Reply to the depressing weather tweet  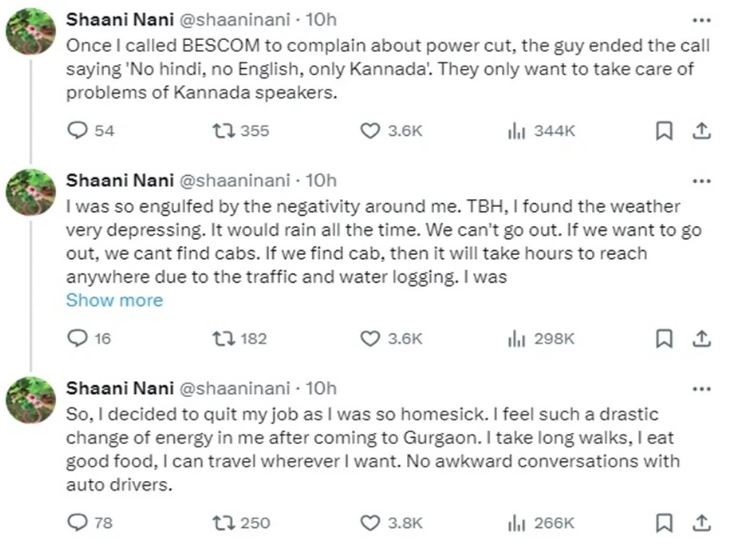coord(76,338)
